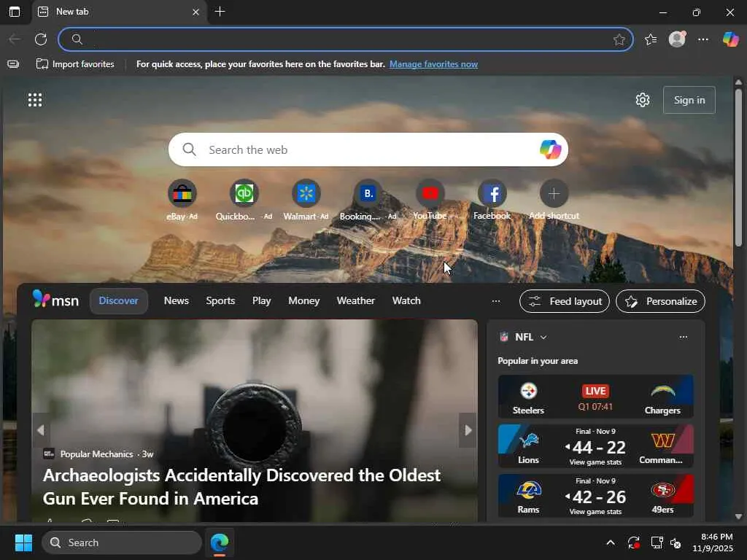Open a new tab with plus button
Screen dimensions: 747x560
pyautogui.click(x=220, y=12)
